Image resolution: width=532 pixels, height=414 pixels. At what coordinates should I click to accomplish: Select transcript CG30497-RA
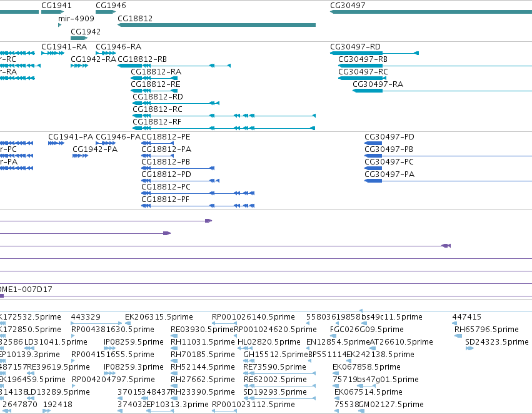click(378, 84)
